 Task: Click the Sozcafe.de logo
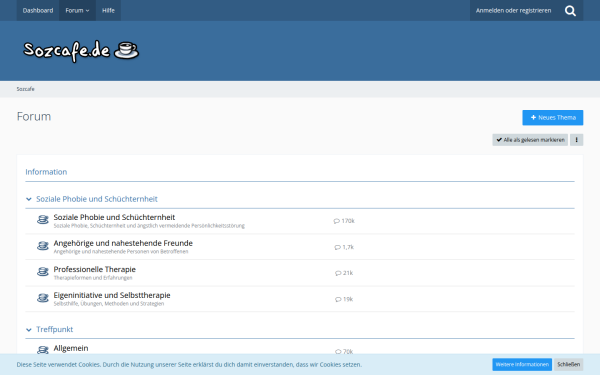tap(81, 51)
